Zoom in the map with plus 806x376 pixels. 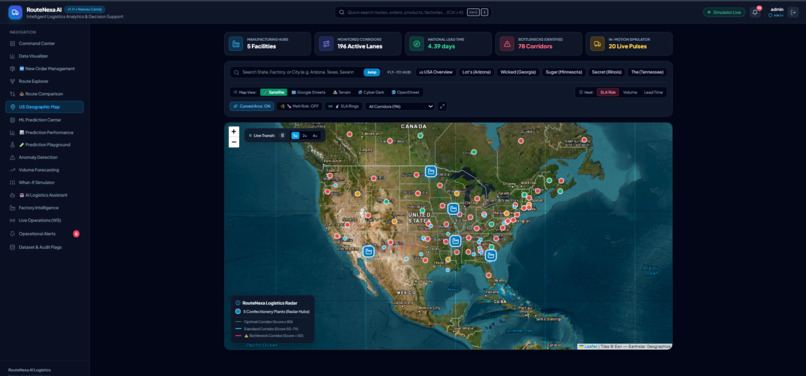234,132
